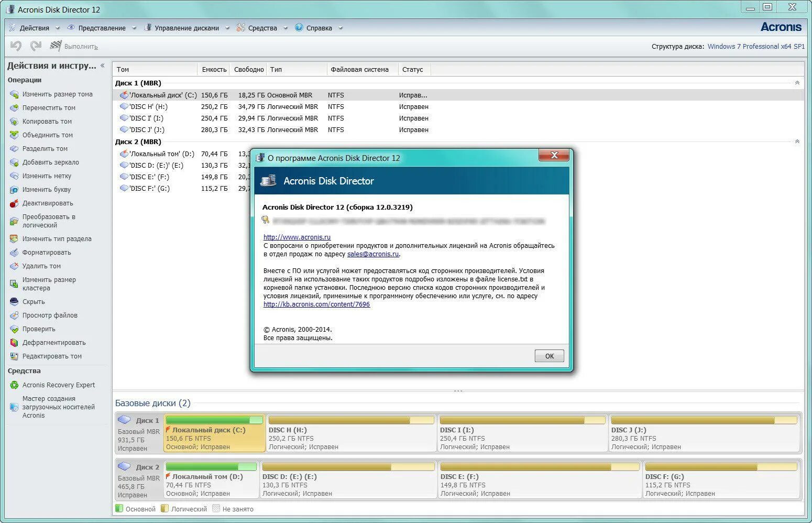Open the Действия menu

[x=35, y=28]
